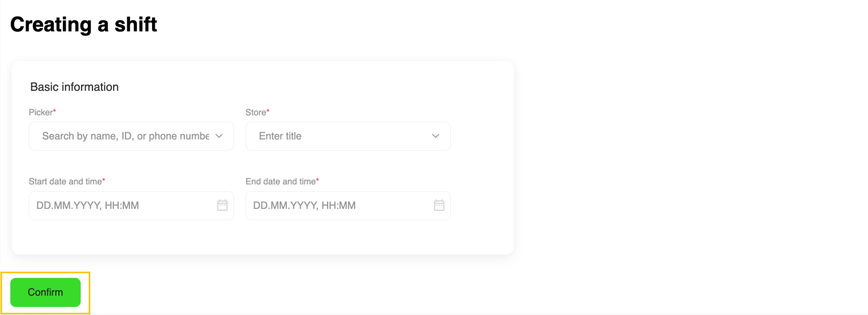Click the red asterisk beside Store
Screen dimensions: 868x315
coord(268,110)
